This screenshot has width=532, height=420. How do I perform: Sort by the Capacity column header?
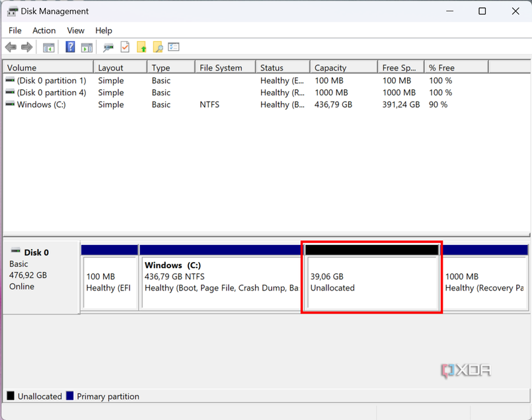click(x=344, y=67)
